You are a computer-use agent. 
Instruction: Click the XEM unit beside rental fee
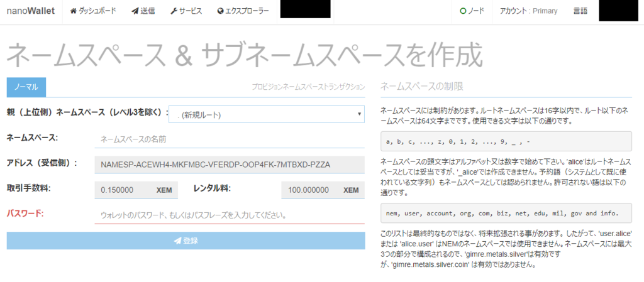click(x=351, y=190)
